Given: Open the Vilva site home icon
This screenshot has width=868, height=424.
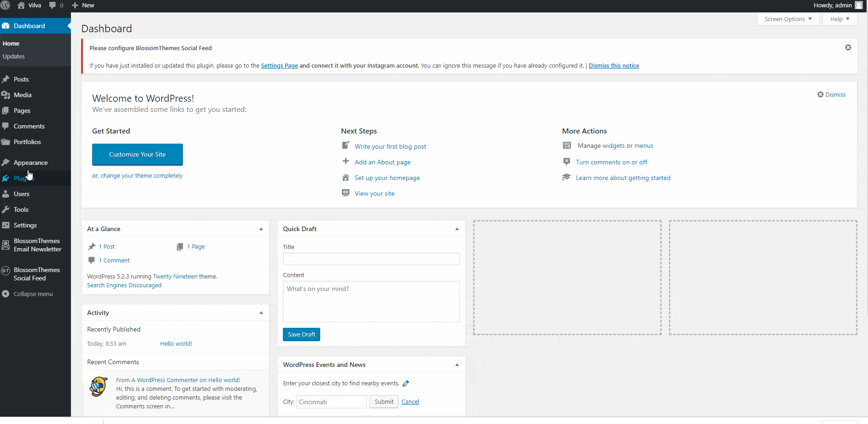Looking at the screenshot, I should point(21,6).
